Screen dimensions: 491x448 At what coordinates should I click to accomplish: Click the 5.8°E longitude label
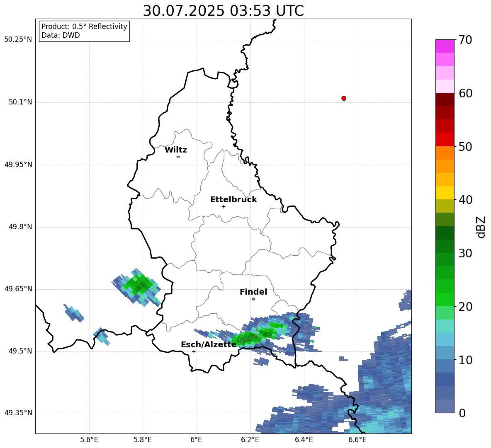click(143, 440)
